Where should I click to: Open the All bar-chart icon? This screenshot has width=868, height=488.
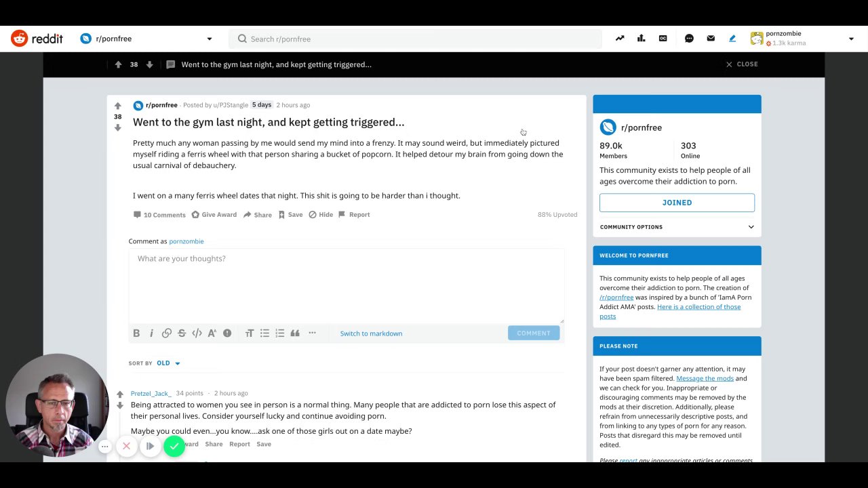tap(642, 39)
